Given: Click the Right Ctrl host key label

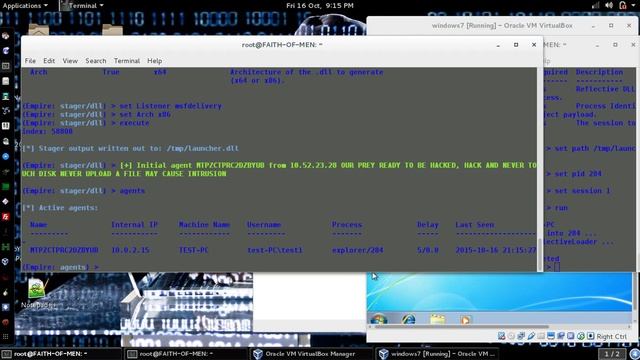Looking at the screenshot, I should pyautogui.click(x=611, y=336).
